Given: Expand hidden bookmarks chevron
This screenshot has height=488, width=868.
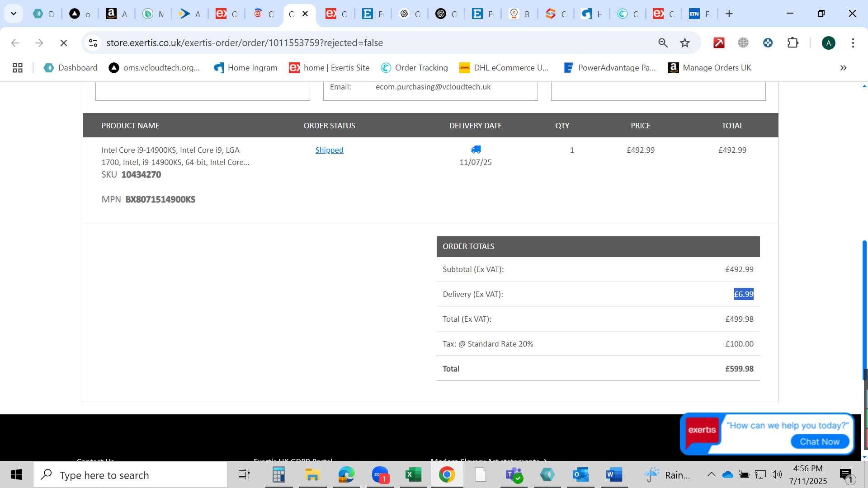Looking at the screenshot, I should [843, 68].
